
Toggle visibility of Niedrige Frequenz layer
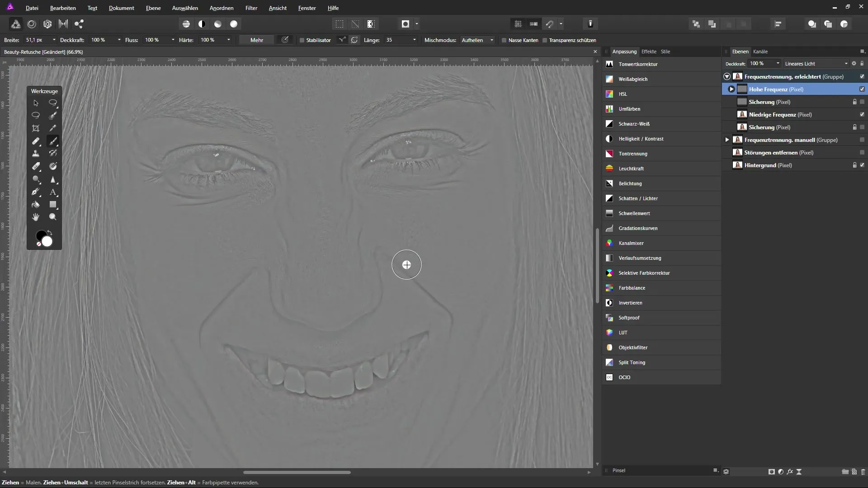[862, 114]
